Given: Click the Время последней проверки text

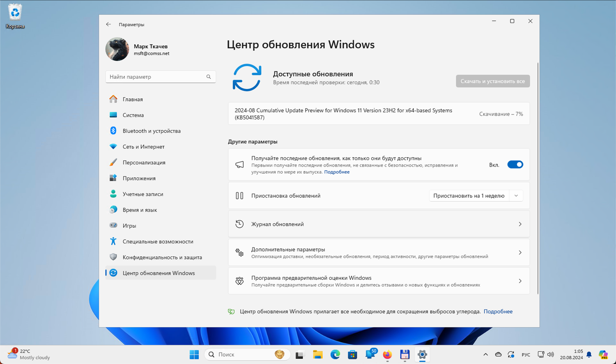Looking at the screenshot, I should pyautogui.click(x=326, y=82).
